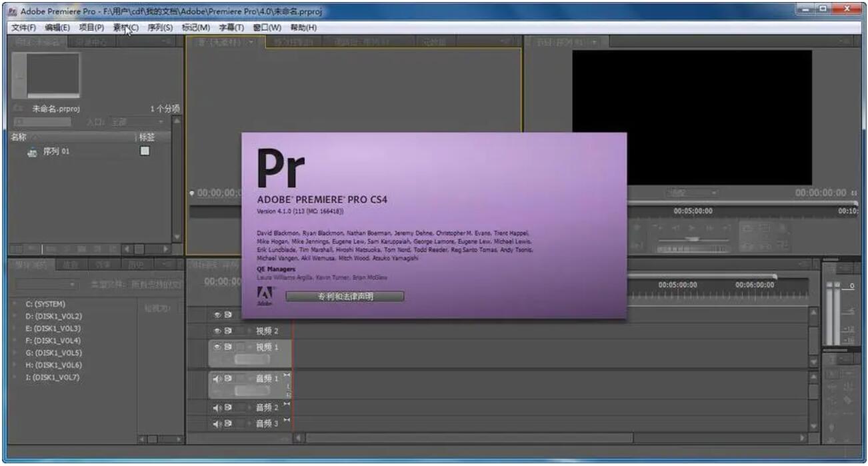Select the E: (DISK1_VOL3) drive

click(53, 329)
